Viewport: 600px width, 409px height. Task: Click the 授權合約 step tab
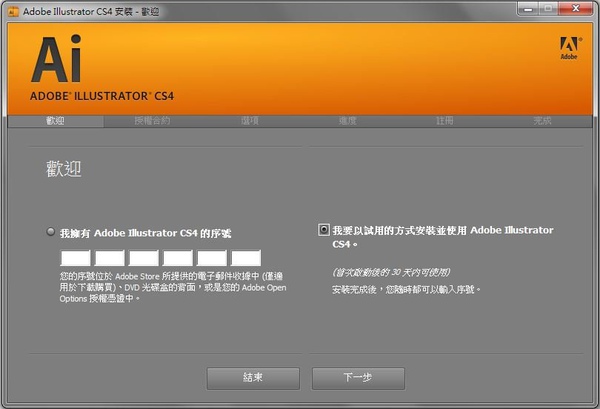click(152, 121)
